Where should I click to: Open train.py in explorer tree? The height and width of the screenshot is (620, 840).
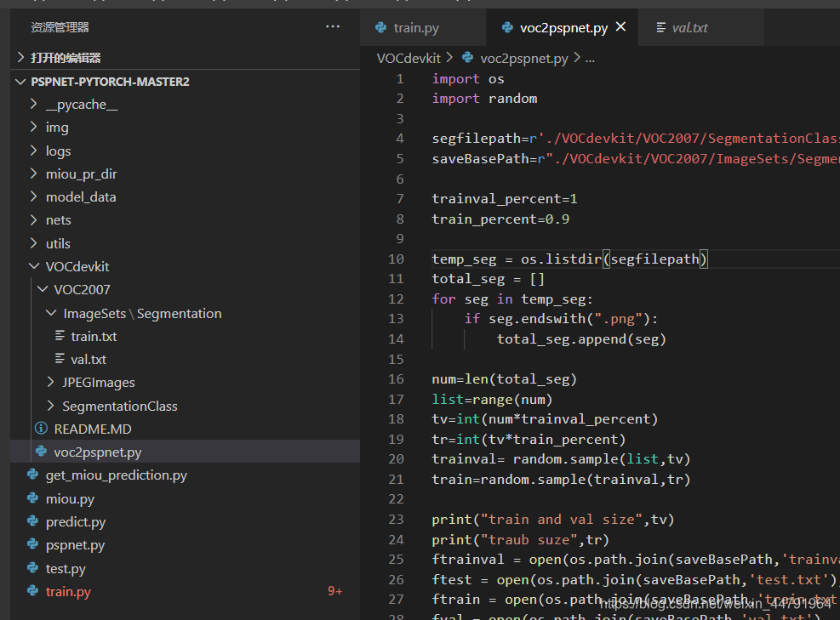(x=68, y=592)
